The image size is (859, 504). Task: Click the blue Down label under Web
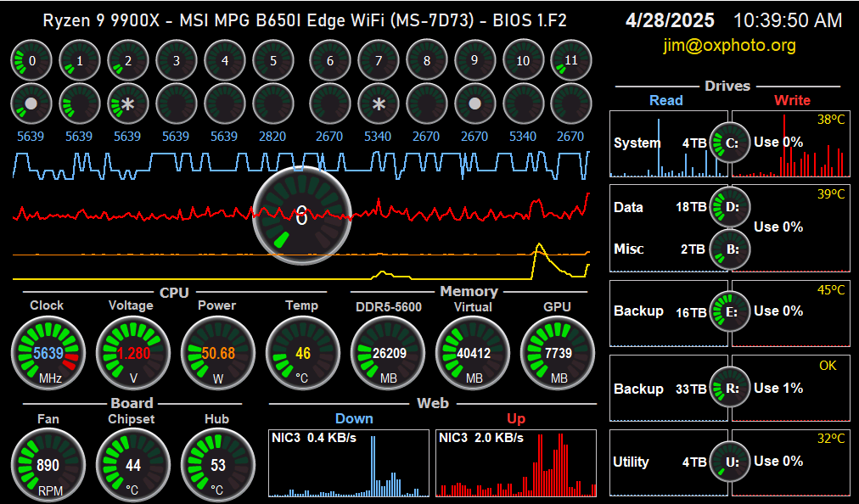[354, 418]
